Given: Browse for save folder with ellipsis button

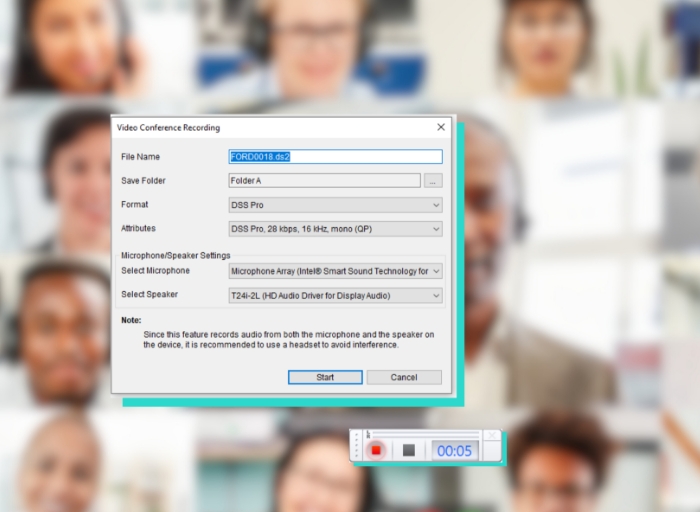Looking at the screenshot, I should [x=432, y=181].
